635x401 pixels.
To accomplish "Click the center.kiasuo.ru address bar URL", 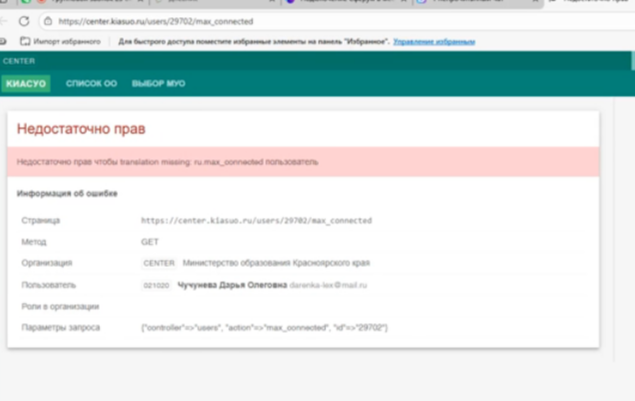I will (155, 21).
